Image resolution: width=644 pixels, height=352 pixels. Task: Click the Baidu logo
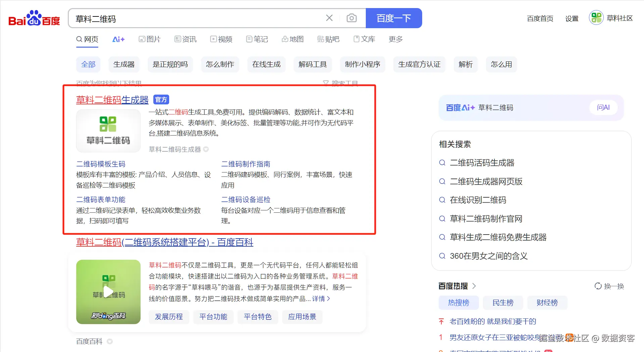(x=34, y=18)
